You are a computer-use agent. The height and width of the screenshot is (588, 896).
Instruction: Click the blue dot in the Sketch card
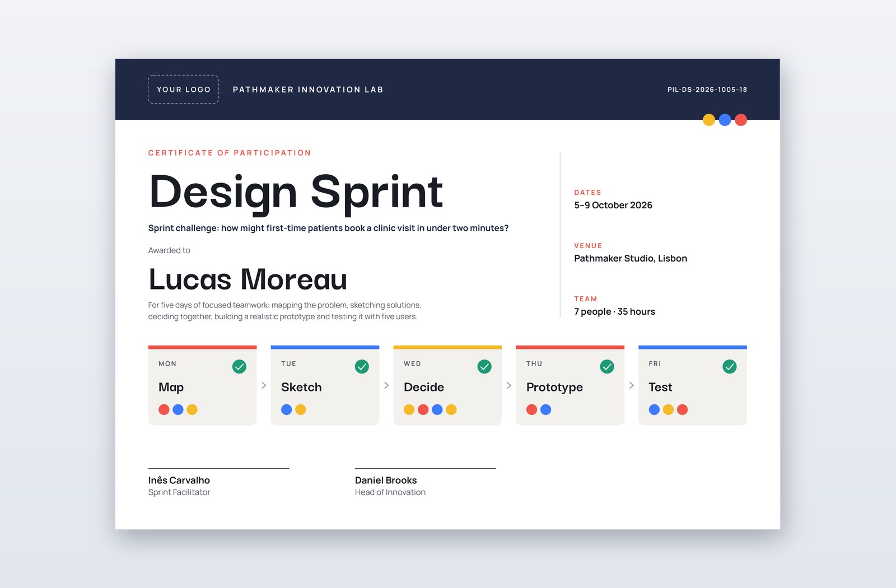(x=287, y=410)
